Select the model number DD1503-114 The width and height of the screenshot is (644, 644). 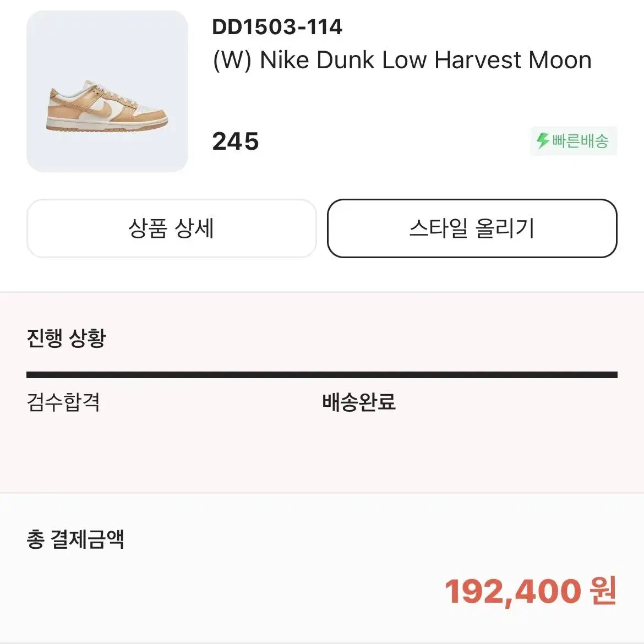(x=277, y=27)
